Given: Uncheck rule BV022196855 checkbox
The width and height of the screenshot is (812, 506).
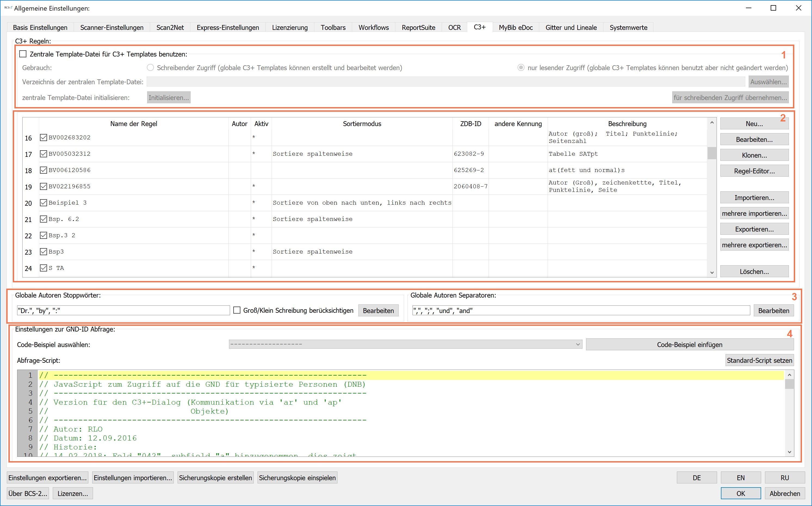Looking at the screenshot, I should click(x=44, y=186).
